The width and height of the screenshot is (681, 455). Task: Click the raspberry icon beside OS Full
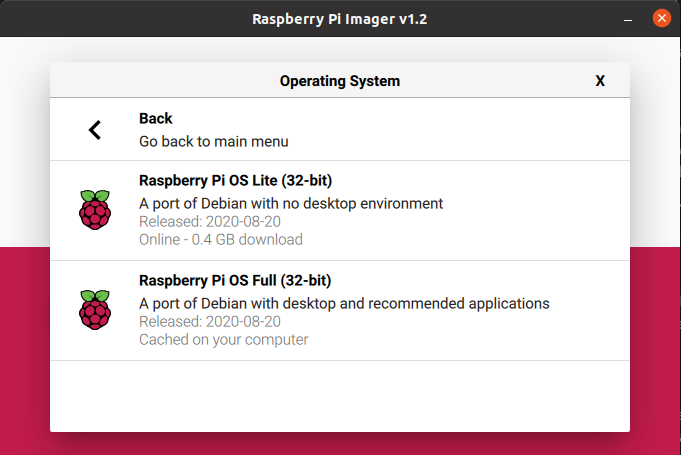(95, 310)
